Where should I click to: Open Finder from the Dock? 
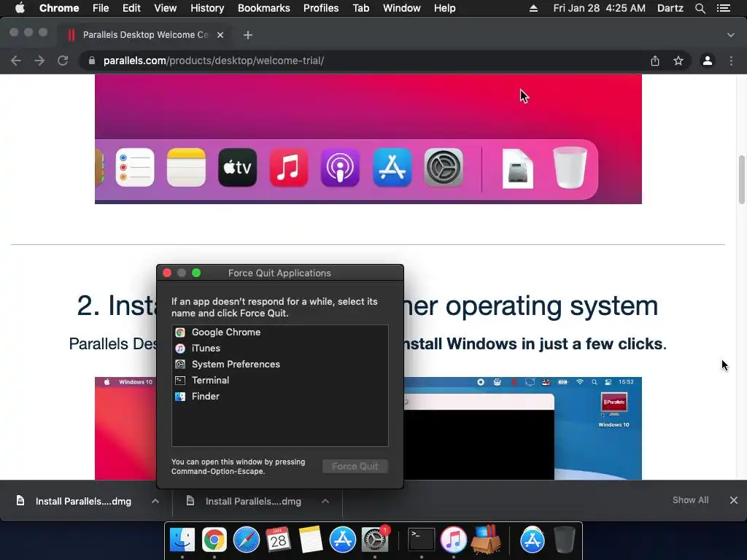point(182,540)
